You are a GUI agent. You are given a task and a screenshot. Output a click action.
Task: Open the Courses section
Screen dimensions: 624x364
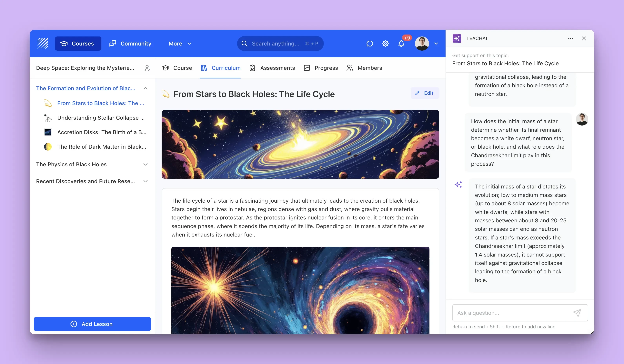click(x=78, y=44)
